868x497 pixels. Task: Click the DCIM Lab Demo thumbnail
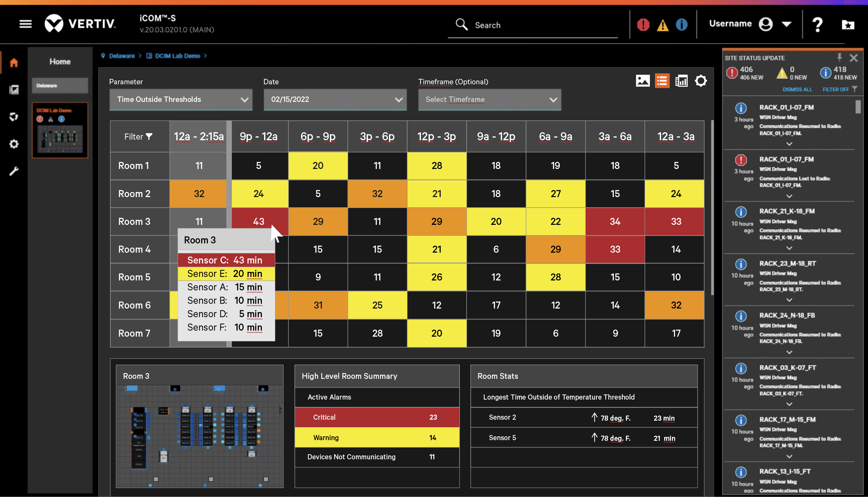pos(60,130)
